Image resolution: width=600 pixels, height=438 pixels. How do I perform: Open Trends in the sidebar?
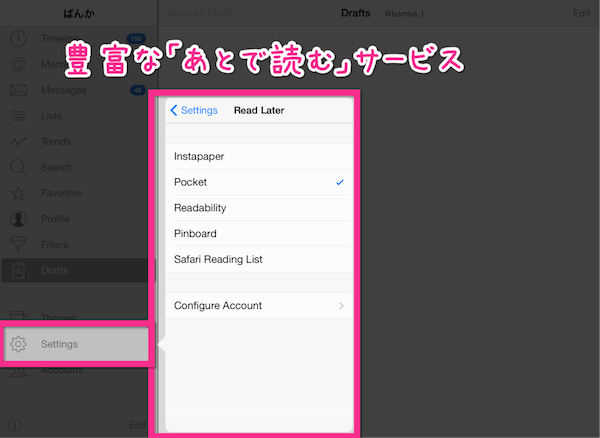point(78,142)
